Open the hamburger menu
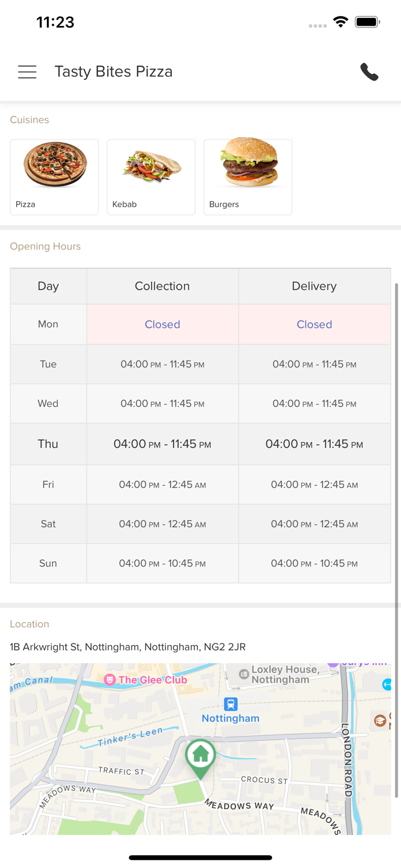The image size is (401, 868). tap(27, 72)
